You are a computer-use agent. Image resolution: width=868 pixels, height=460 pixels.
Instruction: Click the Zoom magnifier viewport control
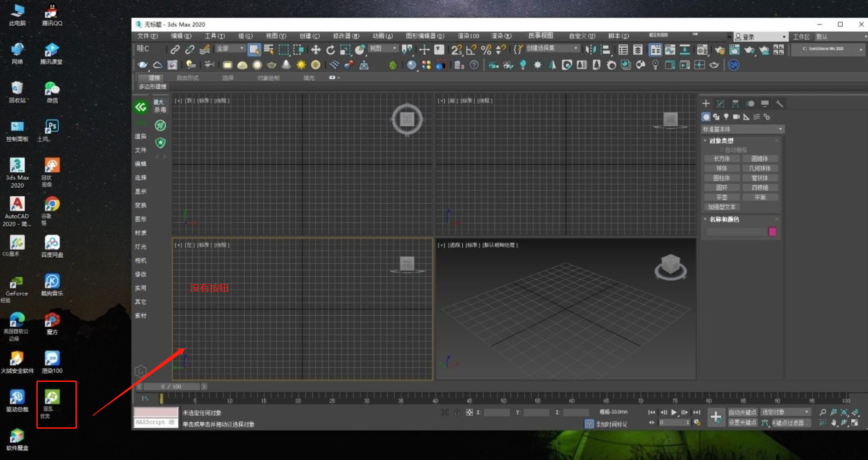point(823,412)
